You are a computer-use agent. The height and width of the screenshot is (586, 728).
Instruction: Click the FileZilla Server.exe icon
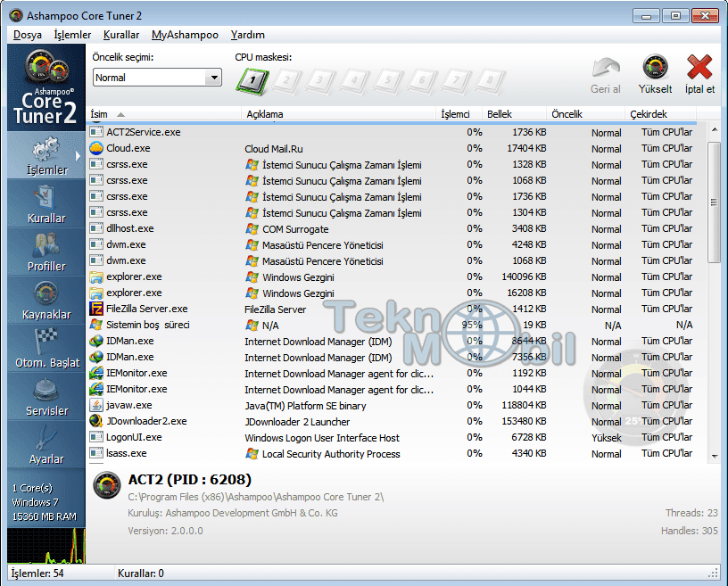click(96, 309)
